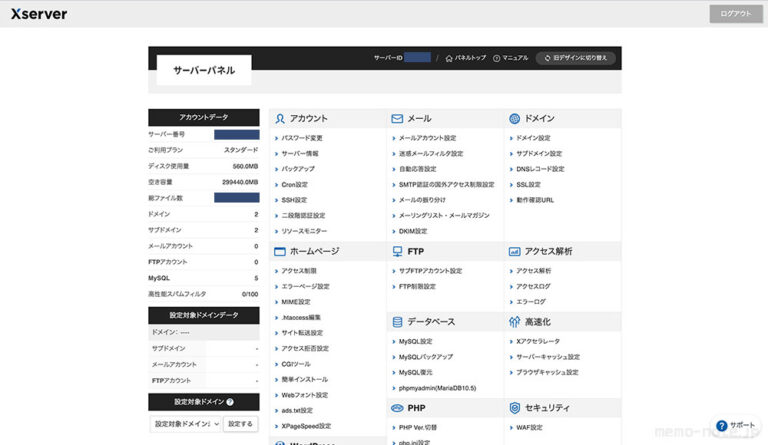
Task: Click the Mail section envelope icon
Action: click(x=397, y=118)
